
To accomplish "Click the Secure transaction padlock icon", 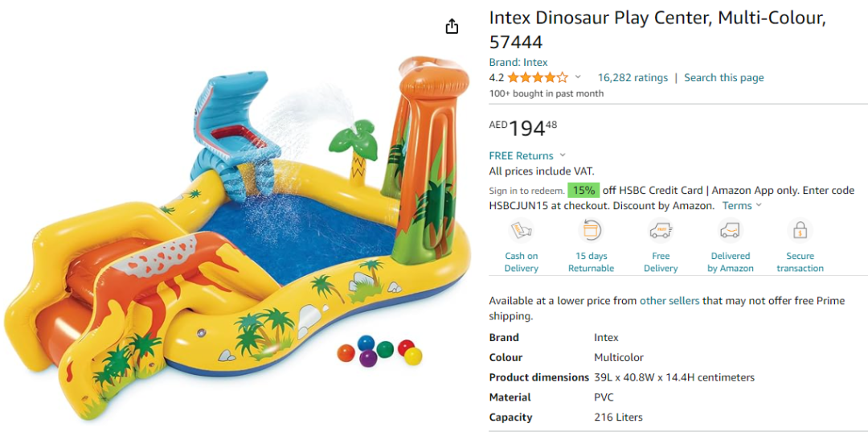I will (800, 231).
